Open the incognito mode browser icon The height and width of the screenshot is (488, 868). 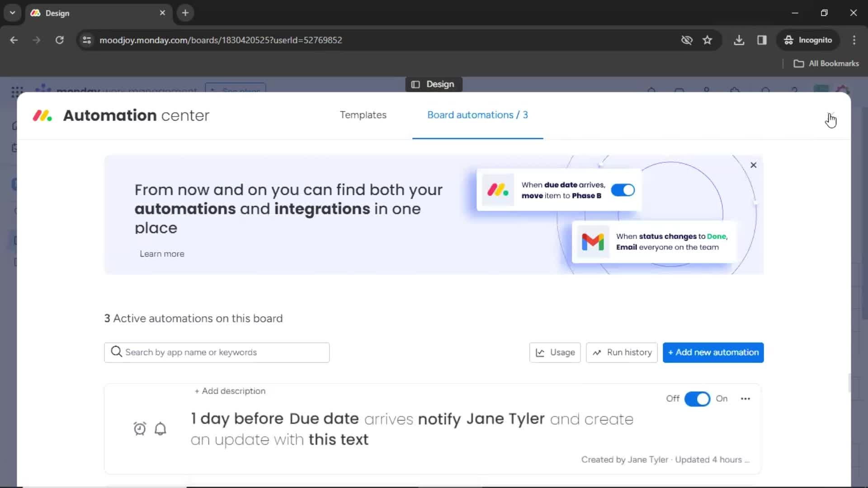[789, 40]
